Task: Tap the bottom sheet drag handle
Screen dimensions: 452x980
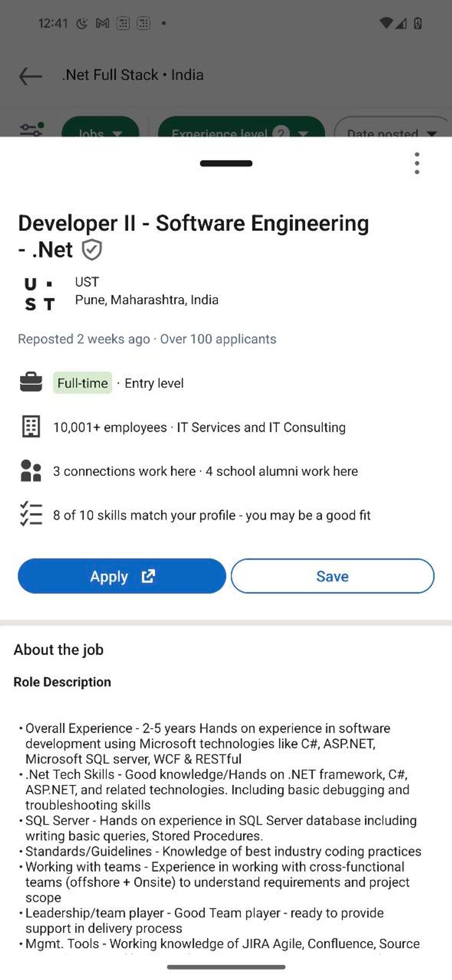Action: pyautogui.click(x=226, y=163)
